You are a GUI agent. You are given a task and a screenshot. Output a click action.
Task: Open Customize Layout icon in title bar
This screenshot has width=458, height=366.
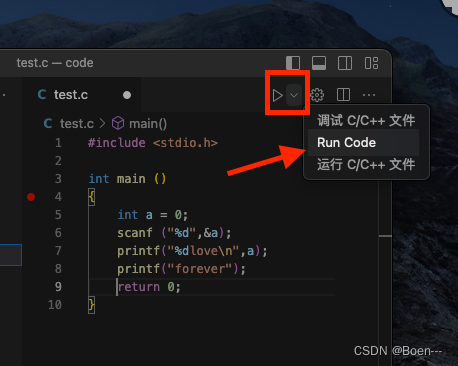[x=371, y=63]
